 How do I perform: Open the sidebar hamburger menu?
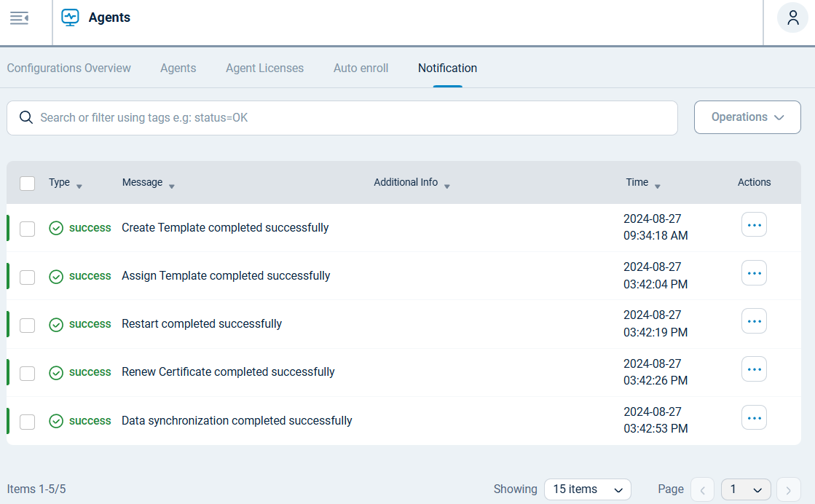click(20, 16)
